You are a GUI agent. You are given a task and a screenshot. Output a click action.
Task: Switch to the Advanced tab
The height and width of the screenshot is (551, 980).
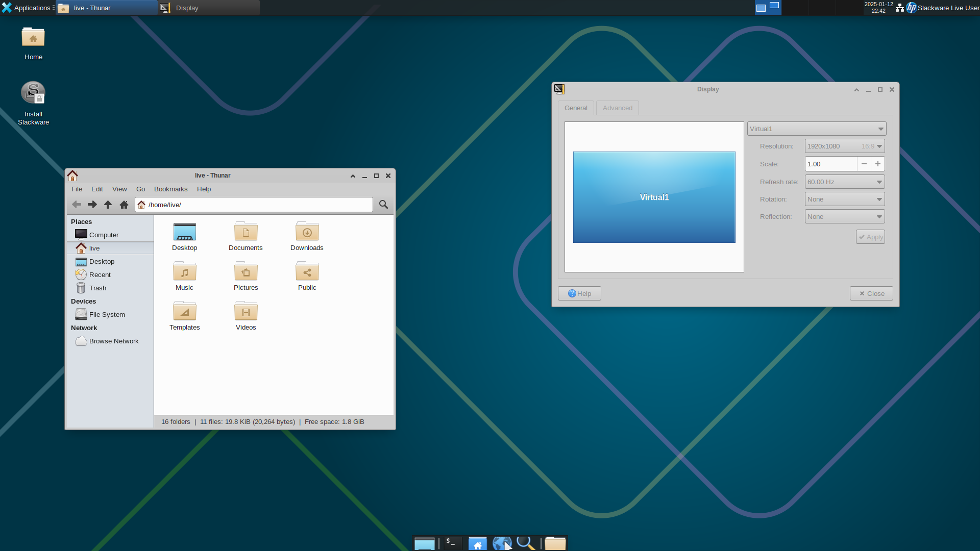click(x=617, y=108)
